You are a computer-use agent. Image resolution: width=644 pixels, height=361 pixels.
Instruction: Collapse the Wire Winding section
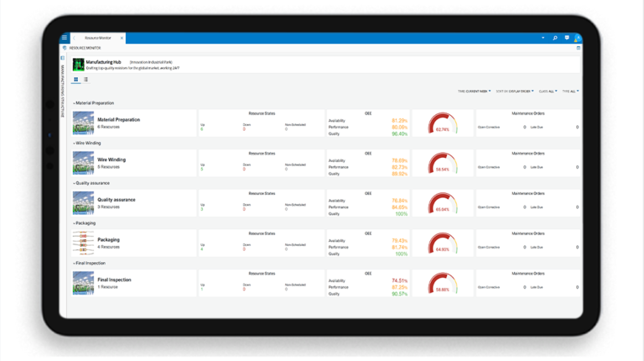tap(74, 144)
